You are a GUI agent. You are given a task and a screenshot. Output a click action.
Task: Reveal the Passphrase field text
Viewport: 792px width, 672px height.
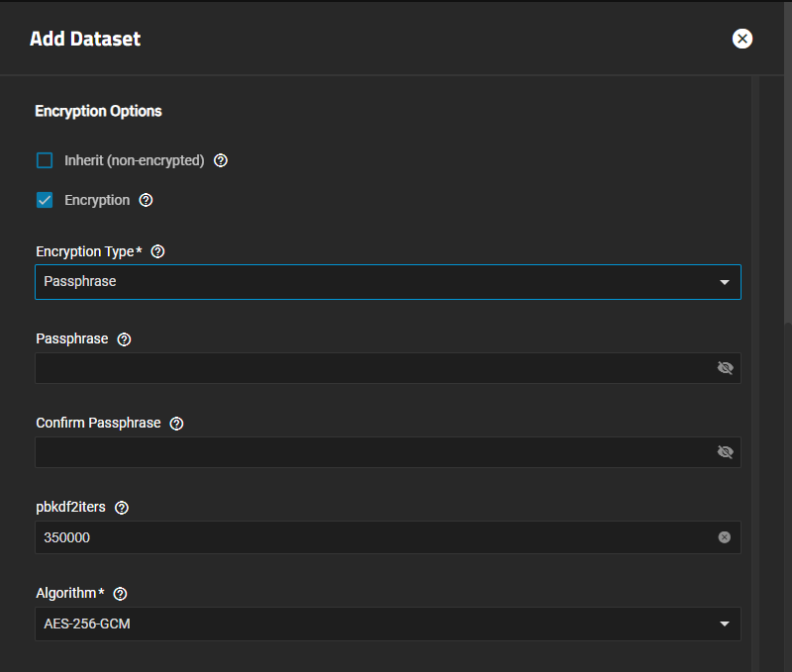pyautogui.click(x=725, y=368)
